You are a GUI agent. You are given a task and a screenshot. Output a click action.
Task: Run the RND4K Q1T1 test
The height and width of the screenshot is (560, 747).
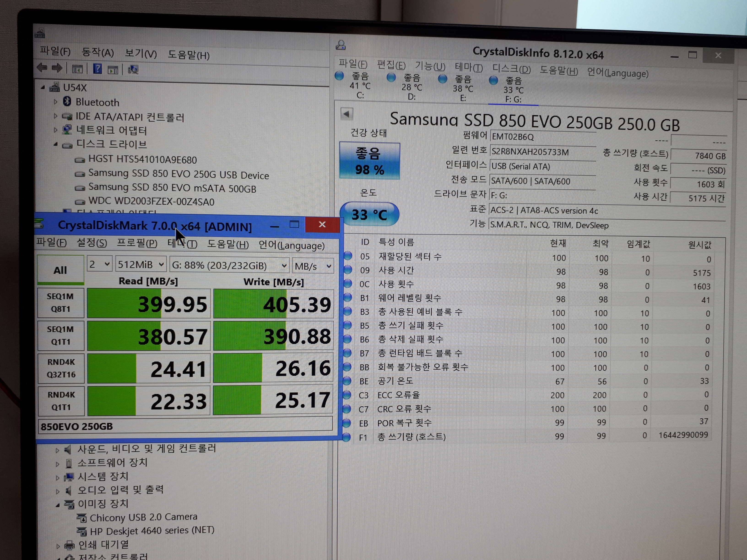tap(62, 401)
